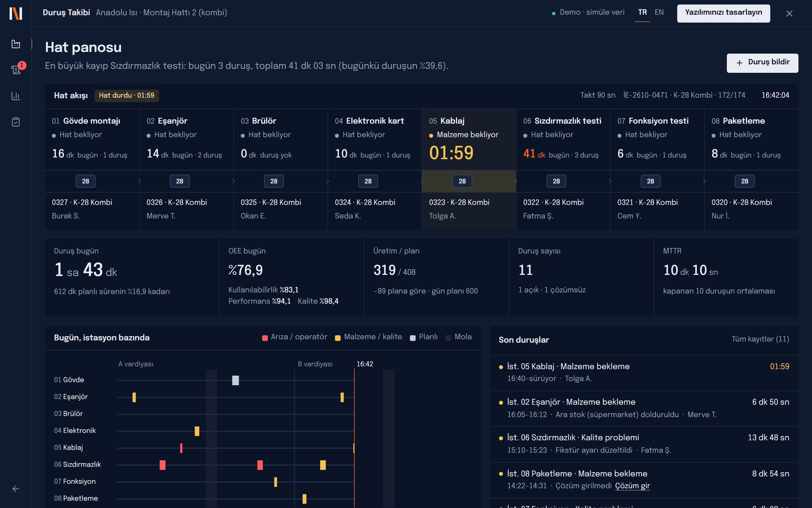This screenshot has height=508, width=812.
Task: Open the line dashboard factory icon in sidebar
Action: coord(16,44)
